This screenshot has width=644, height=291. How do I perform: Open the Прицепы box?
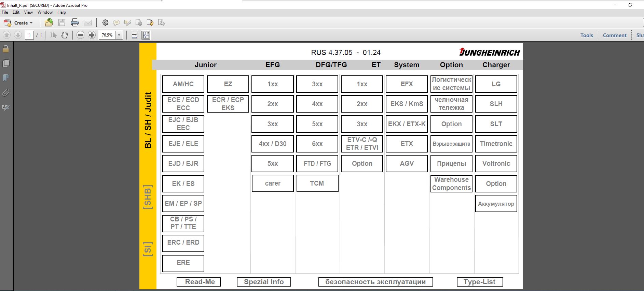(451, 163)
